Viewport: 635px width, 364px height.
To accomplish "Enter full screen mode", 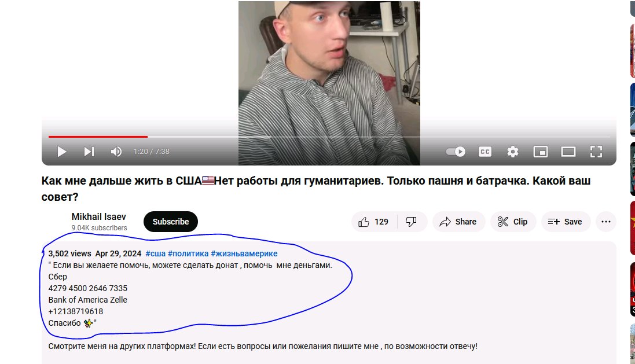I will point(596,152).
